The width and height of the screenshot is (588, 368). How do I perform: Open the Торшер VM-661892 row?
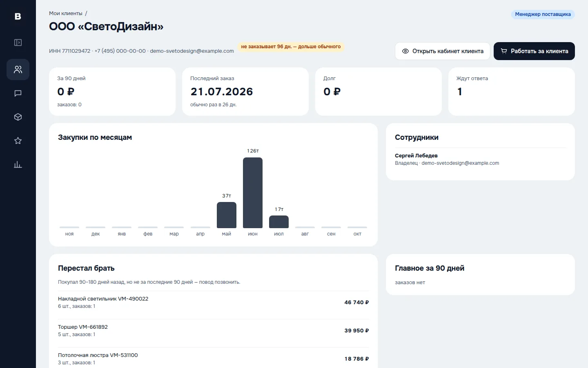point(213,331)
